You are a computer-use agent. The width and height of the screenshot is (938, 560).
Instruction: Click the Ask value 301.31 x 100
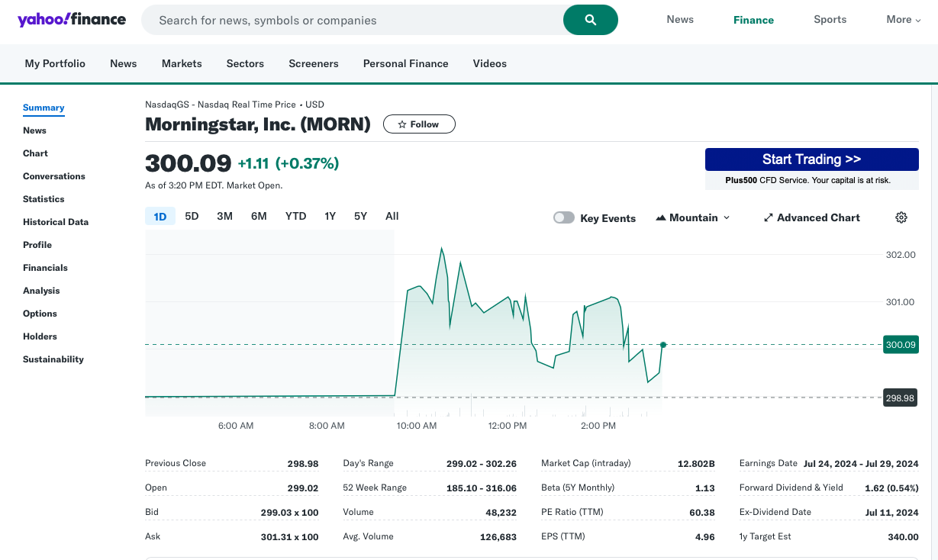click(290, 536)
